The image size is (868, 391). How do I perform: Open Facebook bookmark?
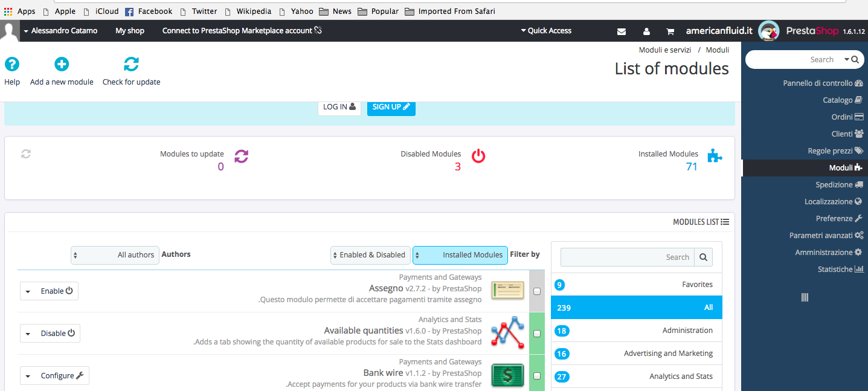point(149,11)
